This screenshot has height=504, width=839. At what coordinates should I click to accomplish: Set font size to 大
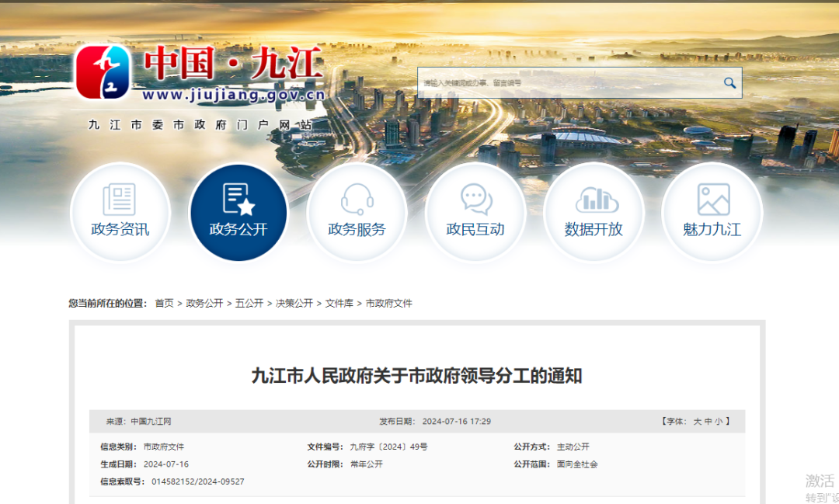coord(697,422)
